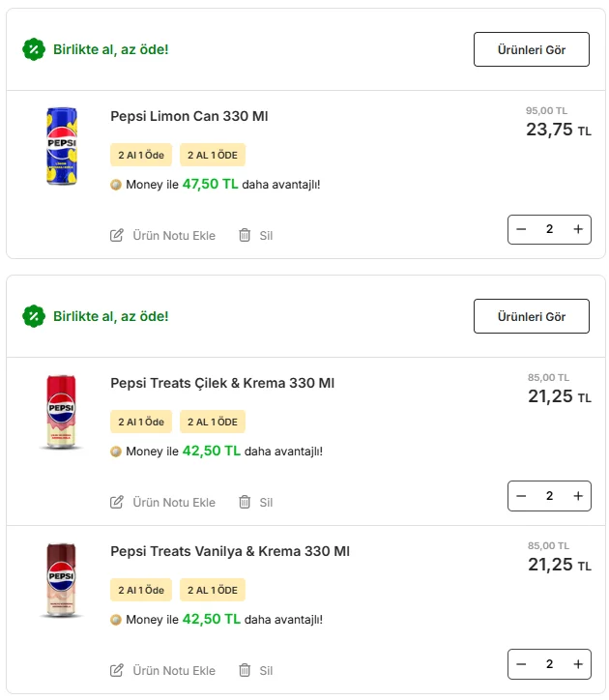609x700 pixels.
Task: Click the second Ürünleri Gör button
Action: (532, 316)
